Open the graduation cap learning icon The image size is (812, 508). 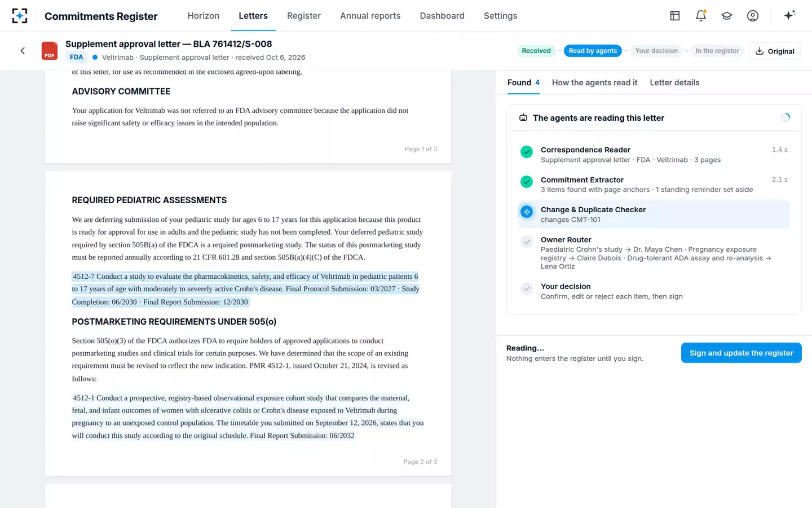[726, 16]
